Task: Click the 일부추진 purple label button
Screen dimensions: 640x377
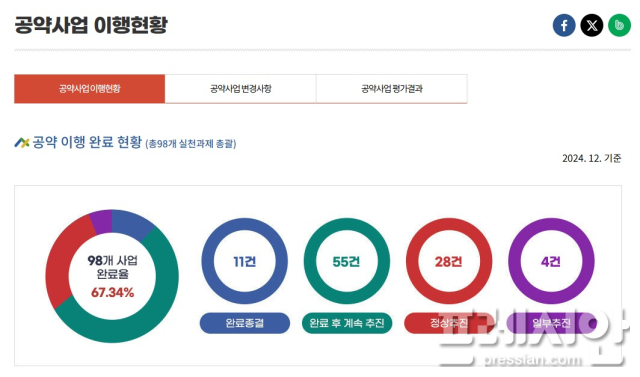Action: click(551, 323)
